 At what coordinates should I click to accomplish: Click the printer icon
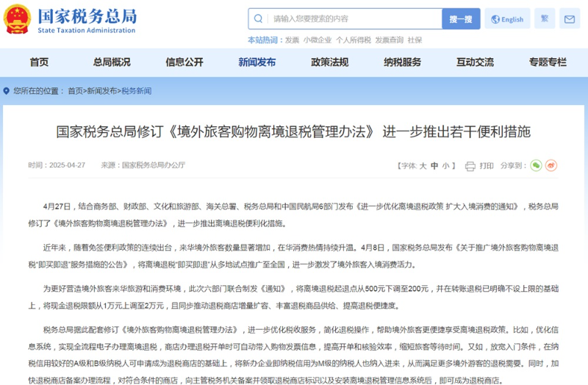click(470, 166)
